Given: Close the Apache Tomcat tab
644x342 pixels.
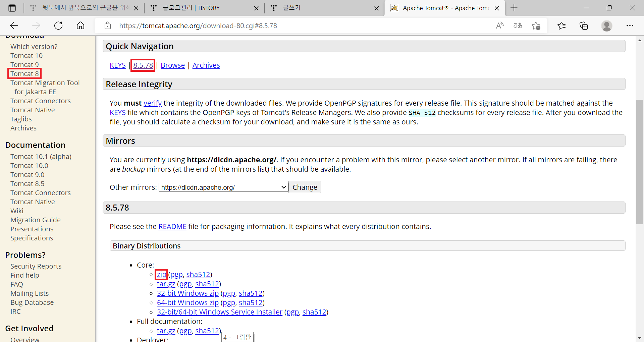Looking at the screenshot, I should [x=497, y=8].
